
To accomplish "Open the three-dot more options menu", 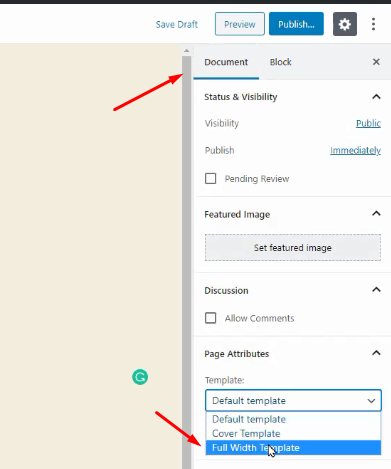I will [373, 24].
